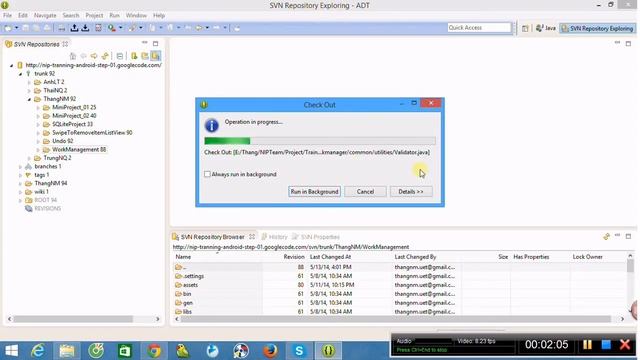
Task: Click the New Repository Location icon
Action: [134, 56]
